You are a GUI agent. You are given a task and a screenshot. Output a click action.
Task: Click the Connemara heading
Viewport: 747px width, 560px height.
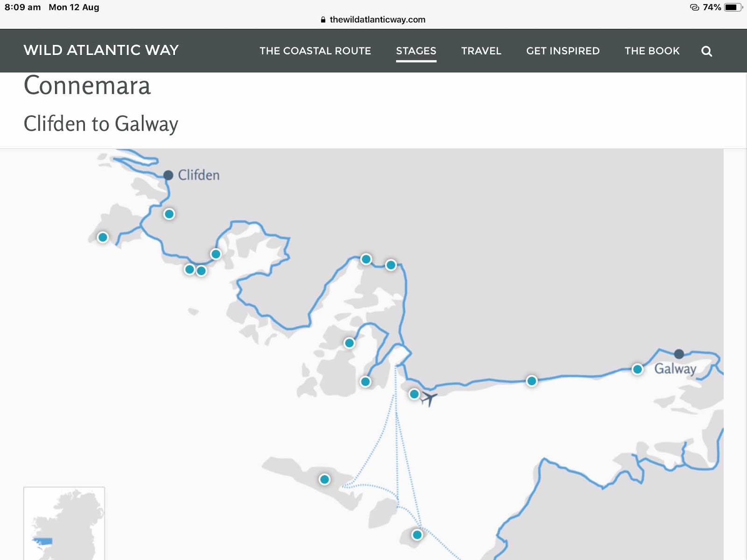tap(87, 85)
